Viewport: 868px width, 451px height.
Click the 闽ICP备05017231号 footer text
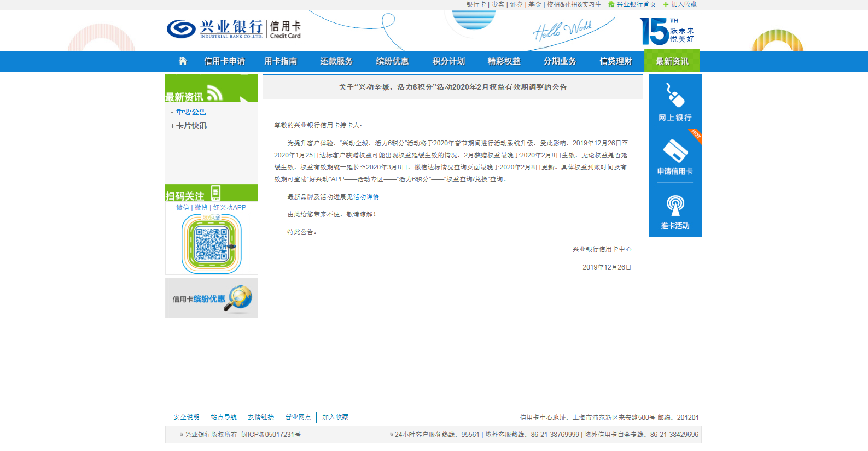click(x=271, y=435)
